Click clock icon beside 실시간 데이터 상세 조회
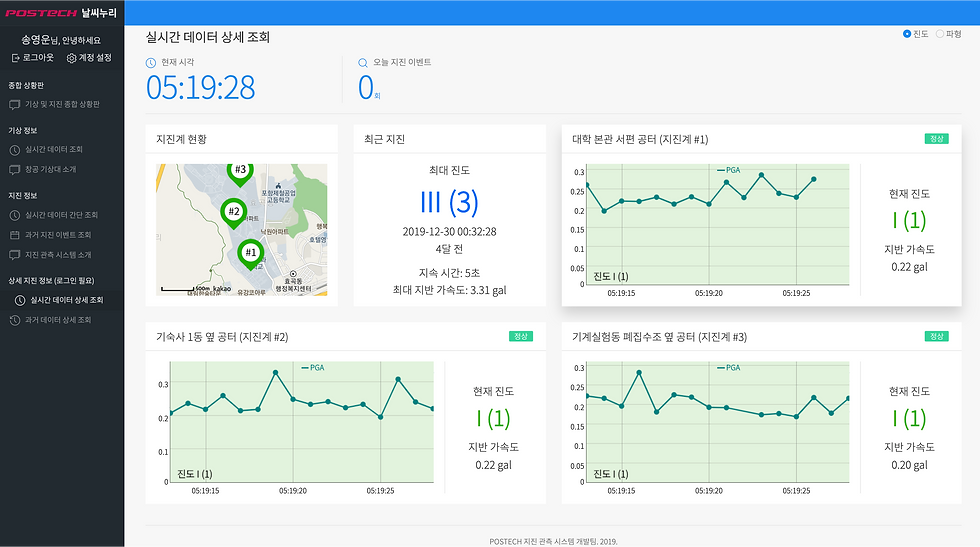 click(20, 300)
